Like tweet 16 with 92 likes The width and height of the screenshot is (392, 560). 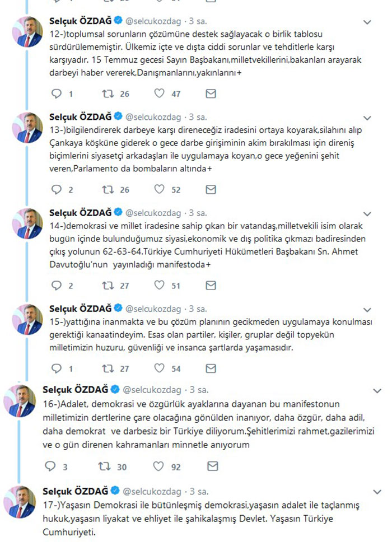point(159,466)
